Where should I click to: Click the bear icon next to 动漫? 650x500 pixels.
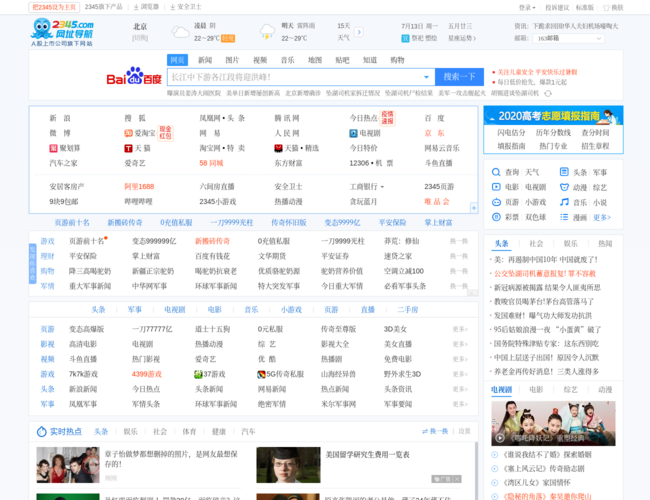click(x=564, y=187)
